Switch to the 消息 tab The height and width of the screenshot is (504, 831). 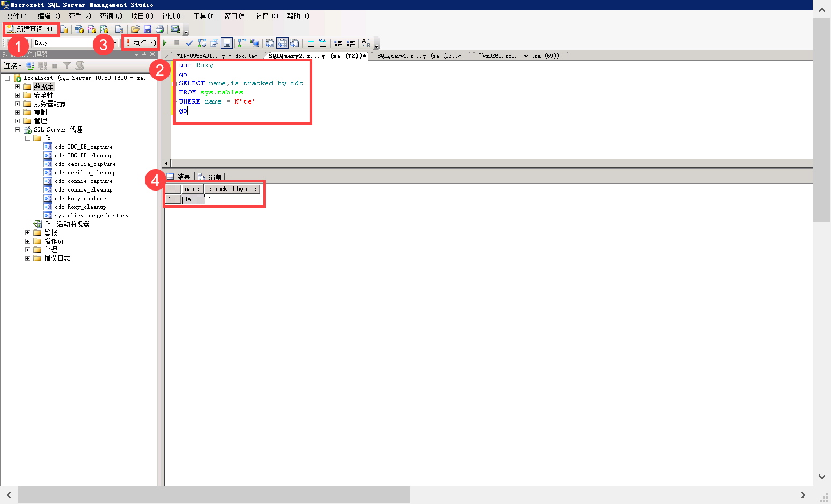click(x=210, y=177)
